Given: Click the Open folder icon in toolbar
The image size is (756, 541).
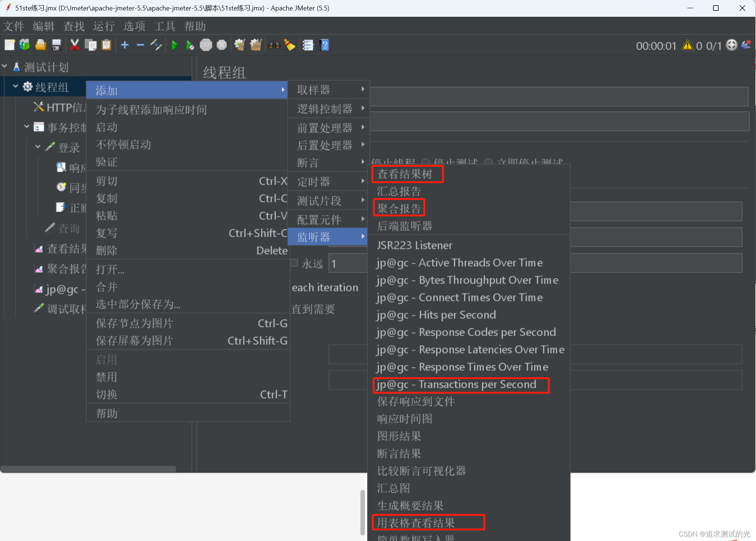Looking at the screenshot, I should tap(40, 45).
